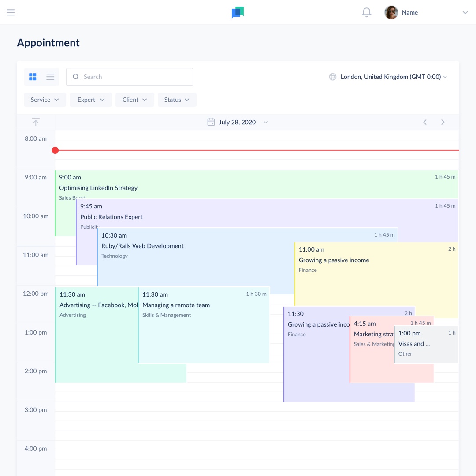Open the hamburger menu icon
Screen dimensions: 476x476
point(11,12)
